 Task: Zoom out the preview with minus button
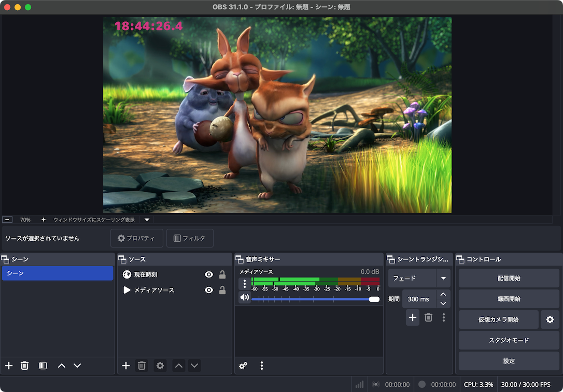[7, 220]
